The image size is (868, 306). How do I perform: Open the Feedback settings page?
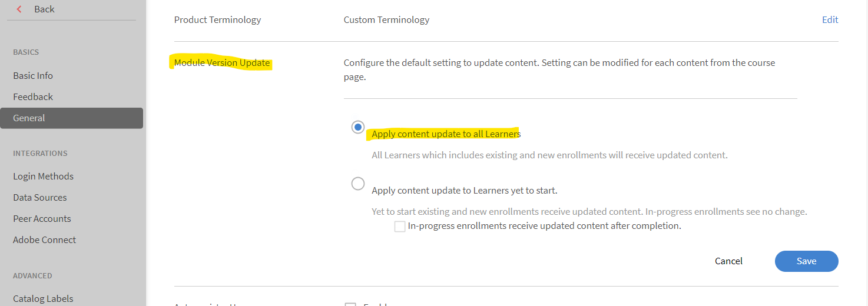pos(33,97)
